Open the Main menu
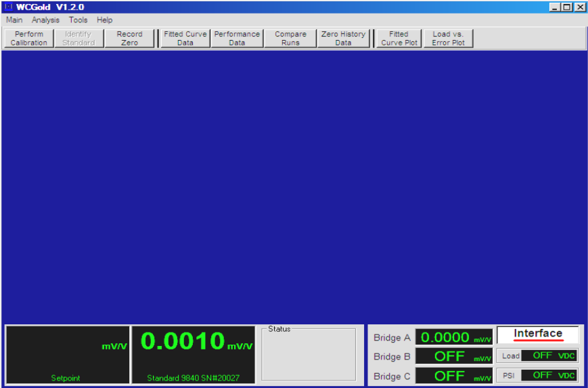The width and height of the screenshot is (588, 388). pyautogui.click(x=14, y=20)
